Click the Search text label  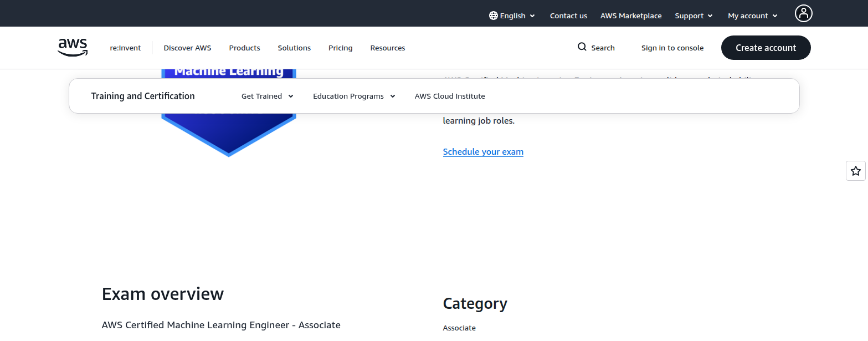[603, 48]
